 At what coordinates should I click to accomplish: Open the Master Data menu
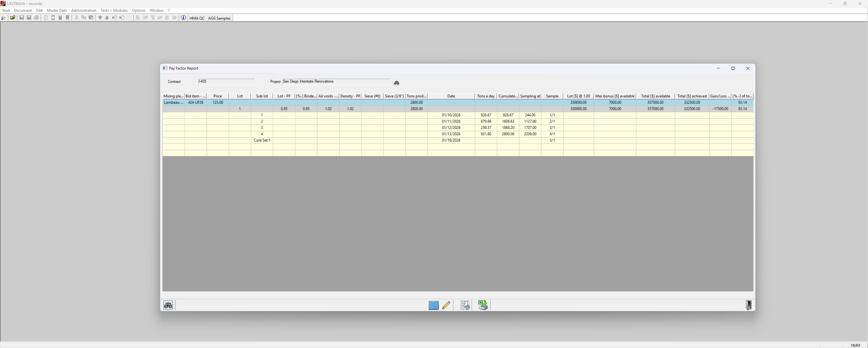[57, 10]
